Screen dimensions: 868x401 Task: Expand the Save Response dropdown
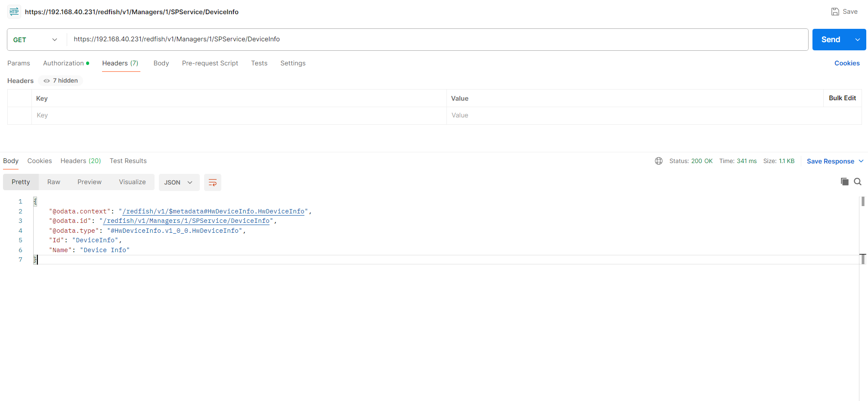[x=861, y=161]
